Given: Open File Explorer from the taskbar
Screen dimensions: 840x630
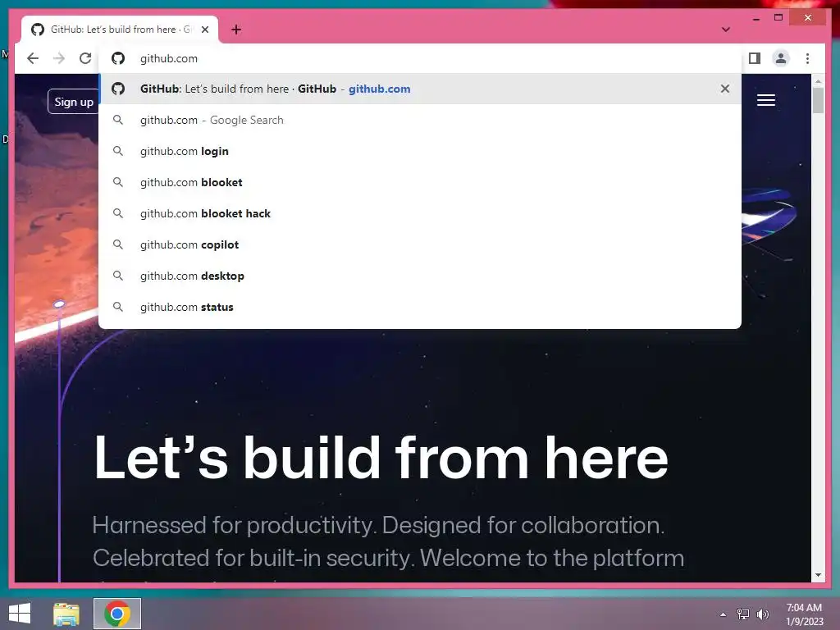Looking at the screenshot, I should (x=66, y=614).
